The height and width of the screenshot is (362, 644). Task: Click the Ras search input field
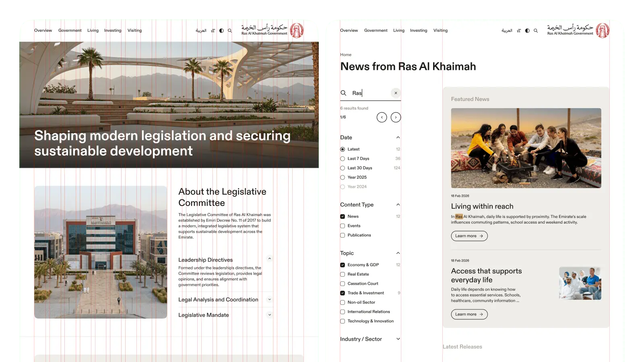tap(370, 93)
